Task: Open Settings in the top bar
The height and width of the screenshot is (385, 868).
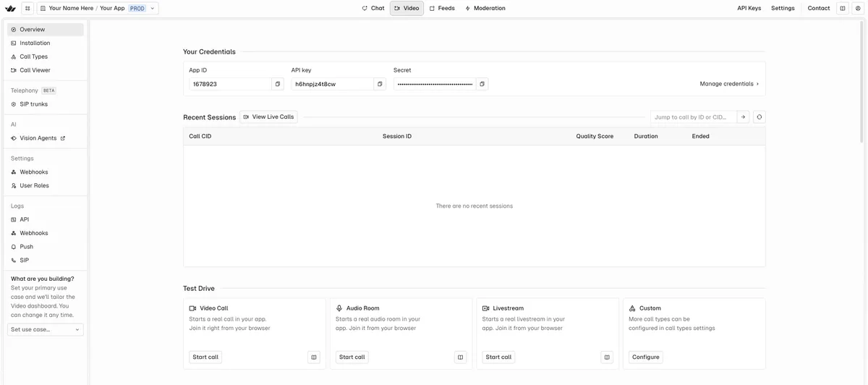Action: click(783, 8)
